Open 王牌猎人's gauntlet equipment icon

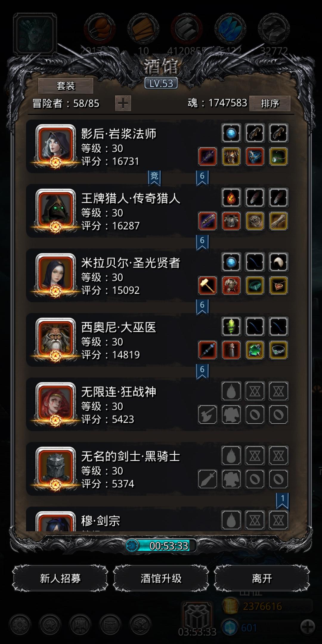point(278,221)
